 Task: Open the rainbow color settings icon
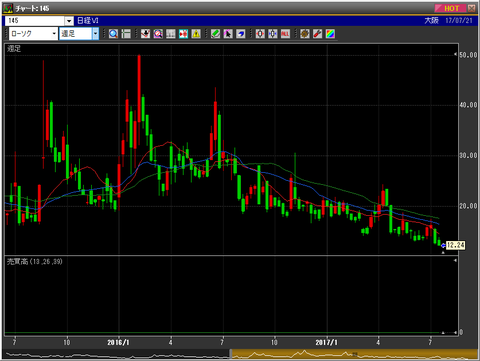[x=330, y=34]
